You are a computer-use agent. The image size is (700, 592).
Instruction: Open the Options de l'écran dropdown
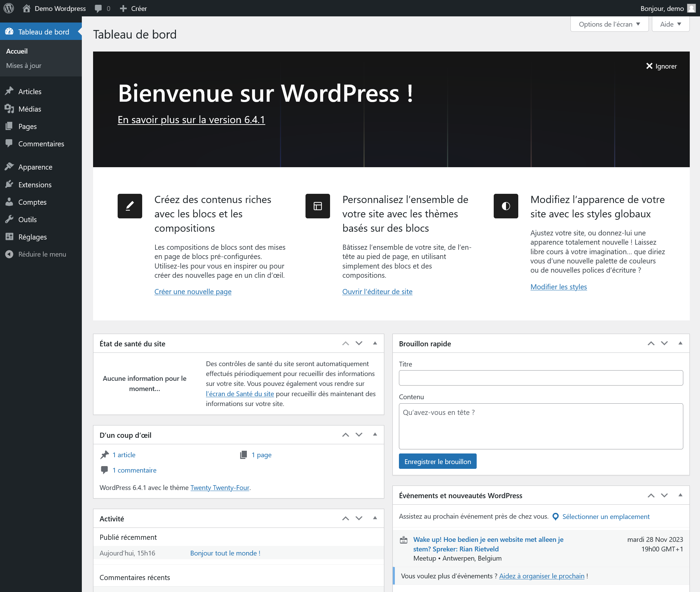point(609,24)
